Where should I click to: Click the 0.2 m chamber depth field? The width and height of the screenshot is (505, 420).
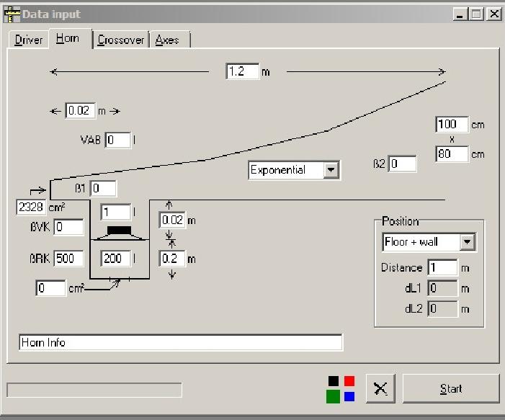tap(172, 259)
